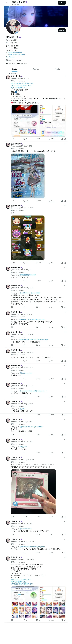
Task: Open more menu on May 19, 2025 post
Action: click(x=65, y=206)
